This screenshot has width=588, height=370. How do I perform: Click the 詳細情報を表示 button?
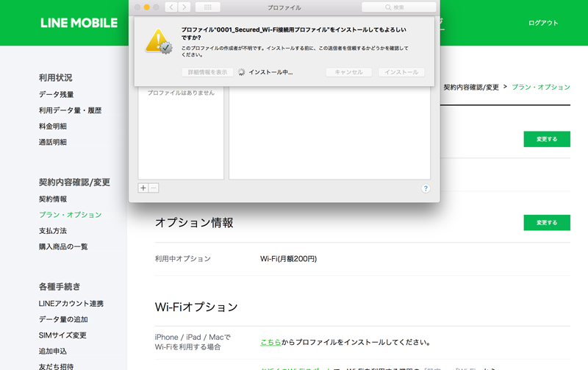tap(207, 72)
